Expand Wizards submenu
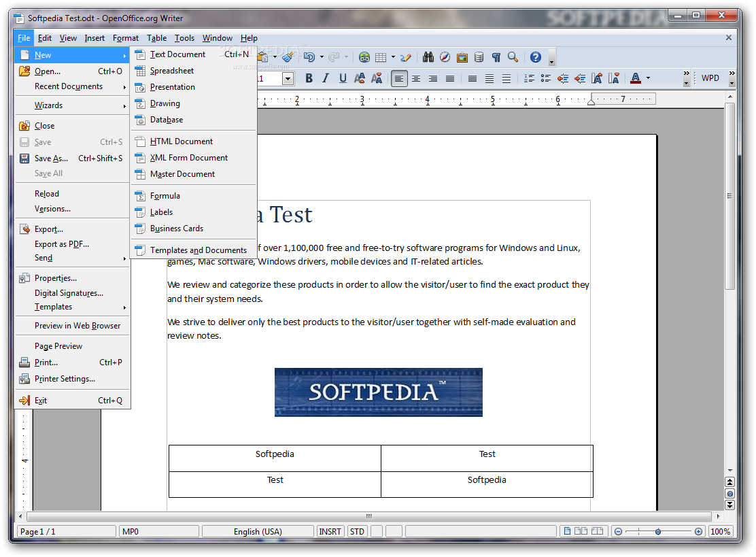Image resolution: width=756 pixels, height=557 pixels. click(73, 105)
